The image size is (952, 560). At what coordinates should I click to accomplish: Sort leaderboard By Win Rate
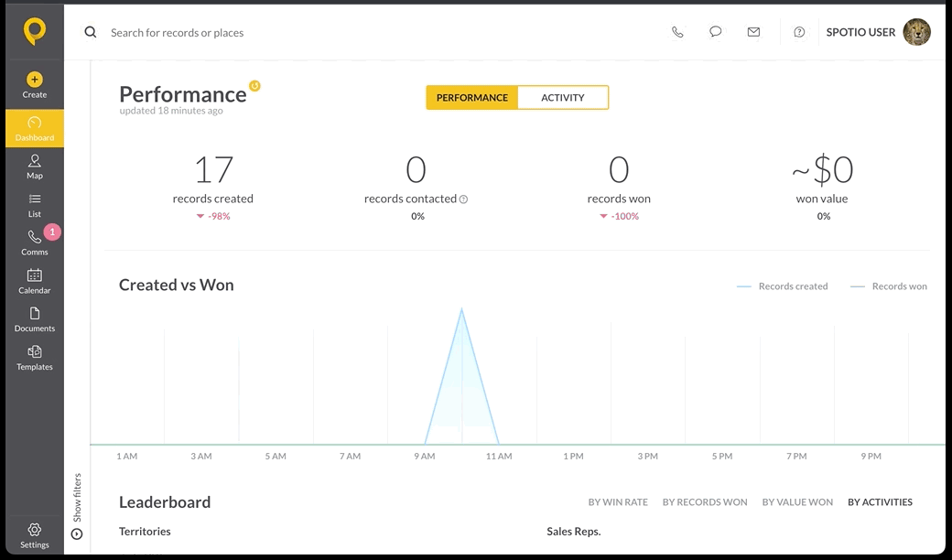(x=618, y=502)
